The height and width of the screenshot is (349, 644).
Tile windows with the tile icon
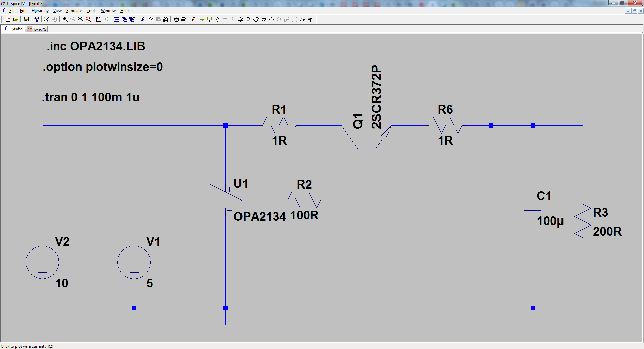click(x=117, y=19)
